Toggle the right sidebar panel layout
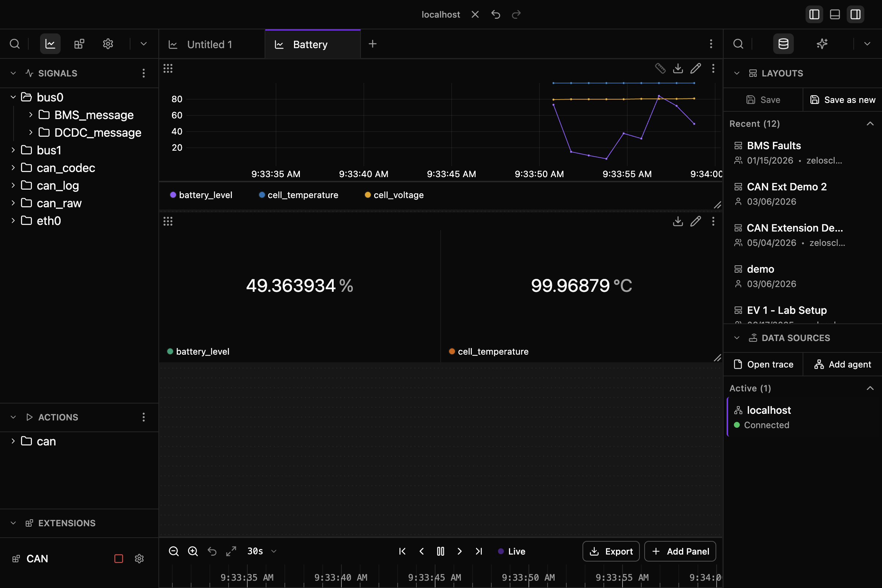This screenshot has height=588, width=882. coord(856,15)
